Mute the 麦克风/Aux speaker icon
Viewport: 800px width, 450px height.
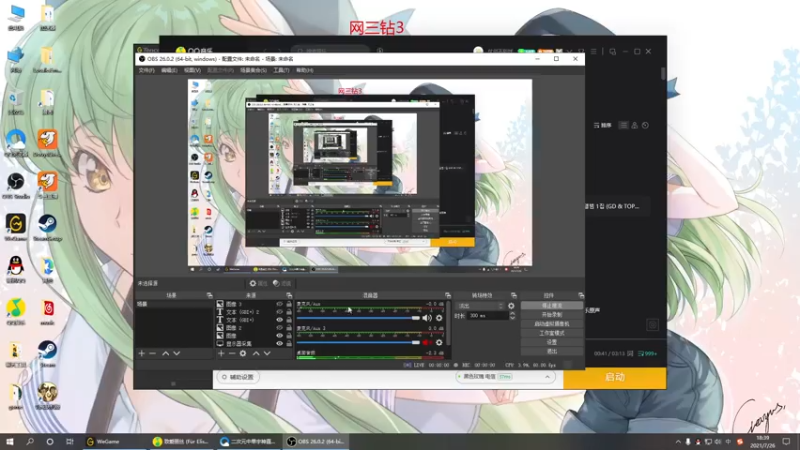pos(427,318)
